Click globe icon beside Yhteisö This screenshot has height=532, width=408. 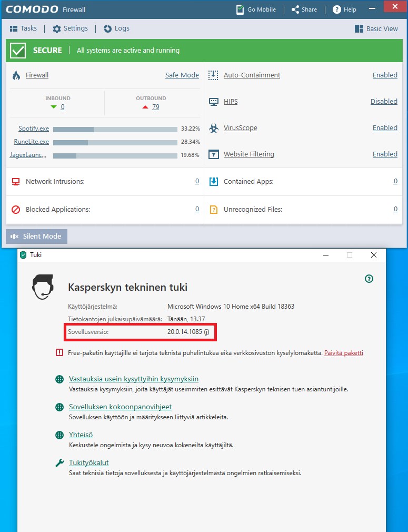point(59,435)
